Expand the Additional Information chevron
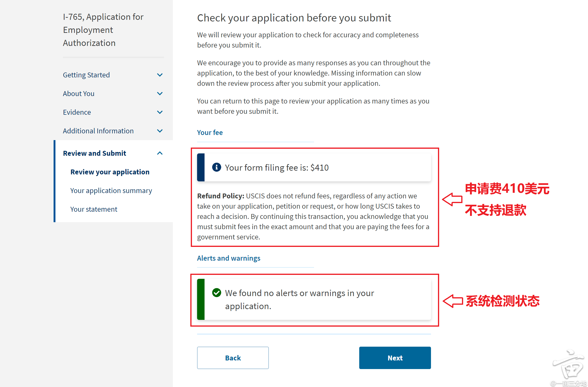 160,131
